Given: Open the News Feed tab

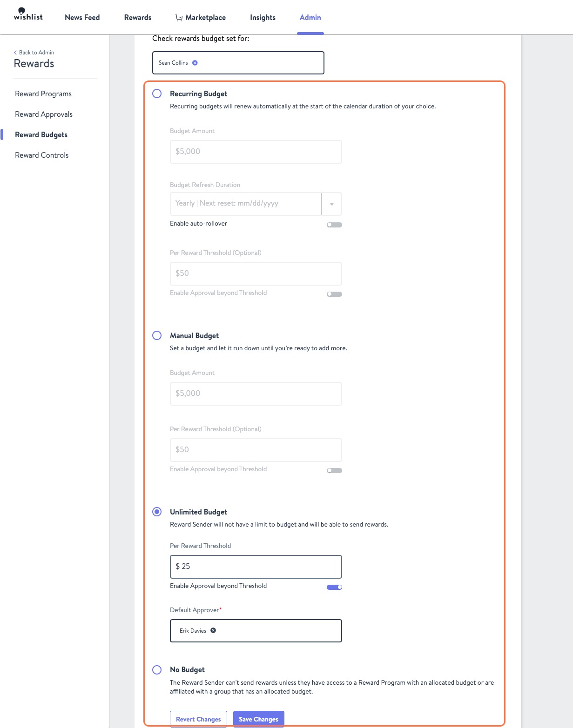Looking at the screenshot, I should (x=82, y=17).
